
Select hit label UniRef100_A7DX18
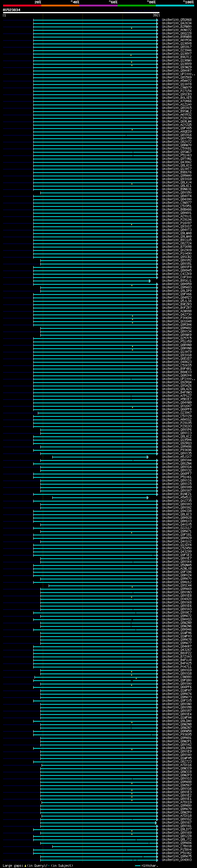pos(177,816)
